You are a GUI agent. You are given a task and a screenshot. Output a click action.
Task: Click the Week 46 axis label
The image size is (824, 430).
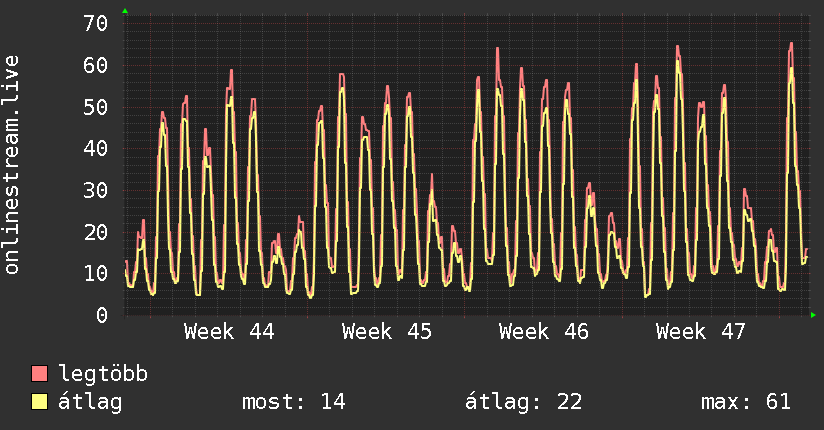[x=544, y=332]
